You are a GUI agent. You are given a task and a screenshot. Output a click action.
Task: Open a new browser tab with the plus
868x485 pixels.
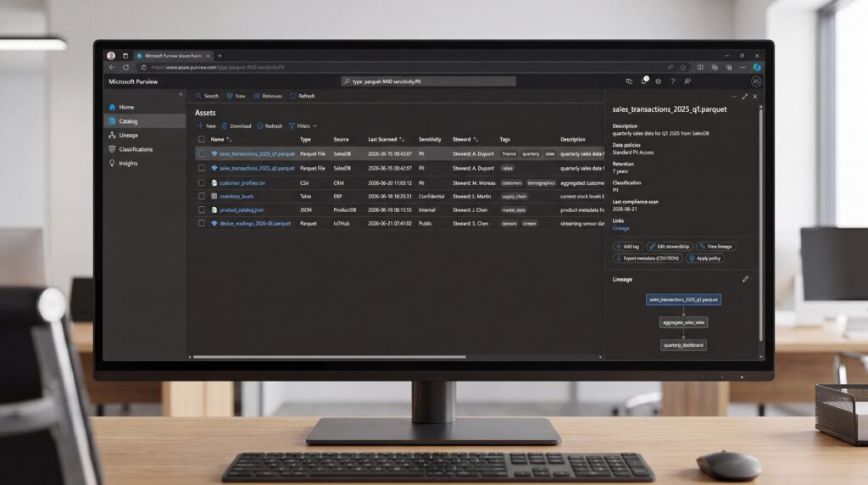point(220,56)
